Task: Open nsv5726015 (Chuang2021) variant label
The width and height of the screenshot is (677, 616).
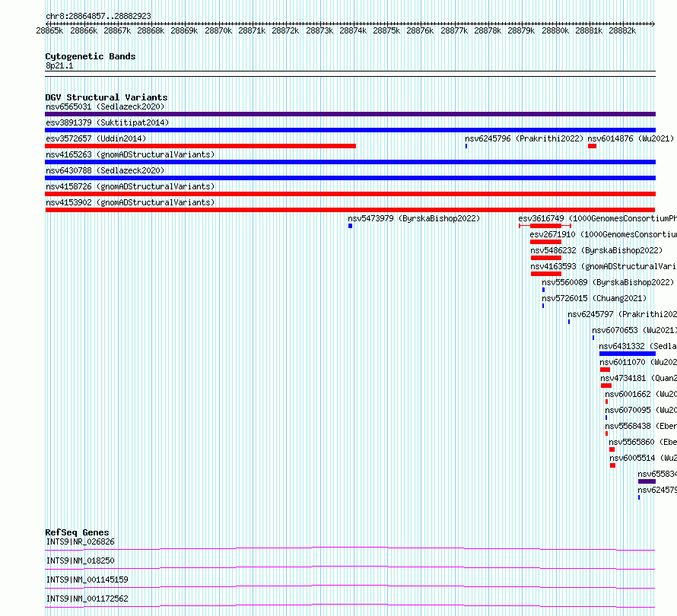Action: coord(594,298)
